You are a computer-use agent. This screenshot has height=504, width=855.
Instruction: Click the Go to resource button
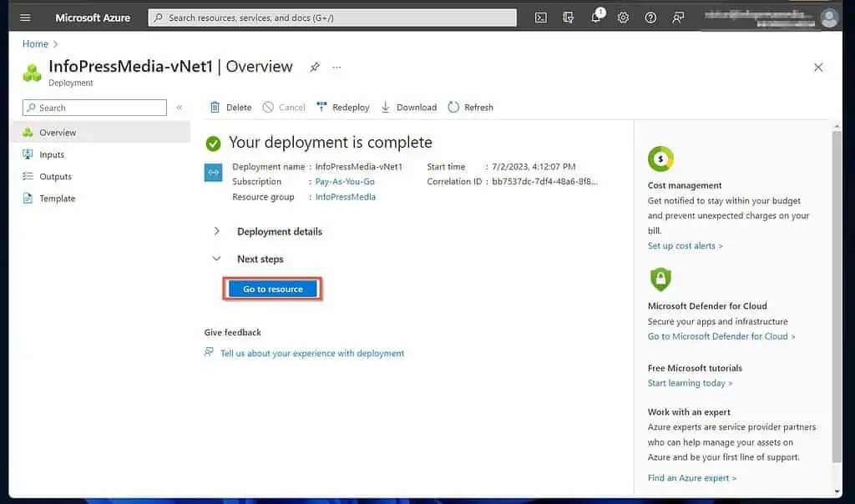[x=273, y=289]
